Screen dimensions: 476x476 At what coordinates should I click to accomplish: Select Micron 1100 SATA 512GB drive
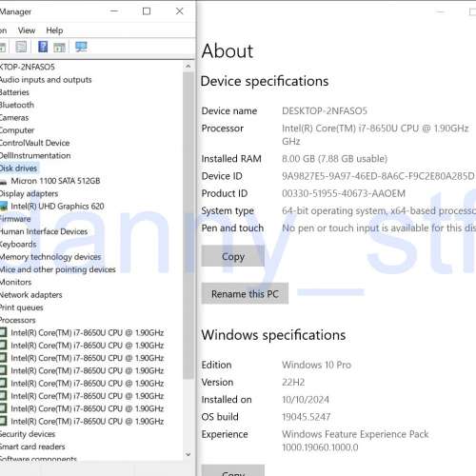click(x=55, y=181)
